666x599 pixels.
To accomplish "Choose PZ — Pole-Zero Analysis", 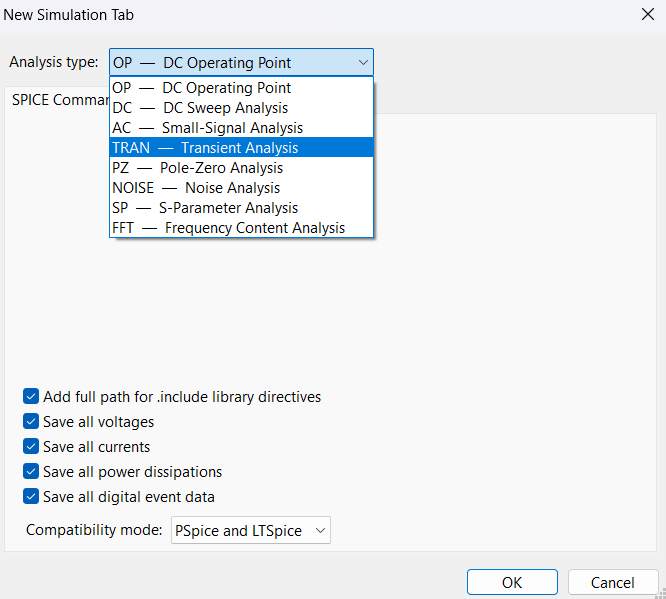I will pos(241,168).
